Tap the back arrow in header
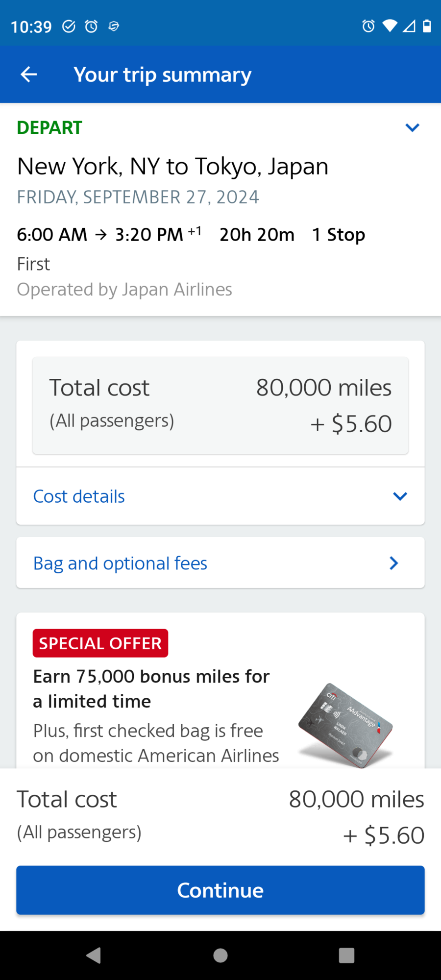The image size is (441, 980). [29, 74]
